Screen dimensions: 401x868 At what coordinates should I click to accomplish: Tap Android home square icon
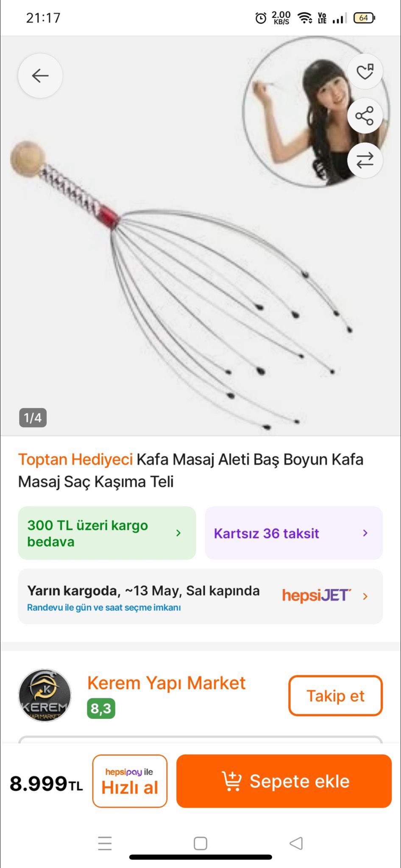[200, 843]
